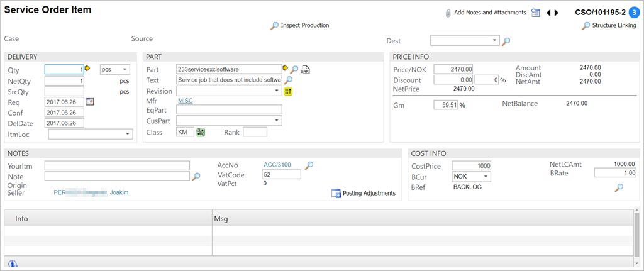Click the info icon below the message grid
Screen dimensions: 644x271
[x=13, y=264]
